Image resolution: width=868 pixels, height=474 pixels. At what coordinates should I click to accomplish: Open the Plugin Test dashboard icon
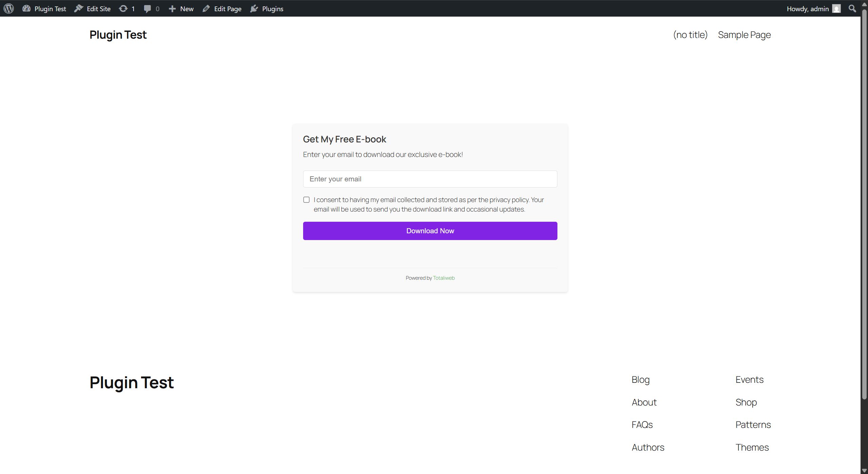click(26, 8)
